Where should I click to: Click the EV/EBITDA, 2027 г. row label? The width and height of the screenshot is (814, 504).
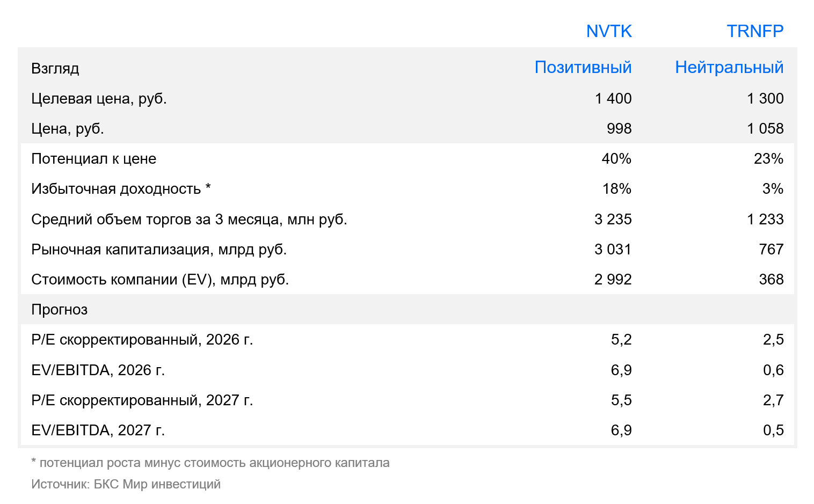coord(98,430)
